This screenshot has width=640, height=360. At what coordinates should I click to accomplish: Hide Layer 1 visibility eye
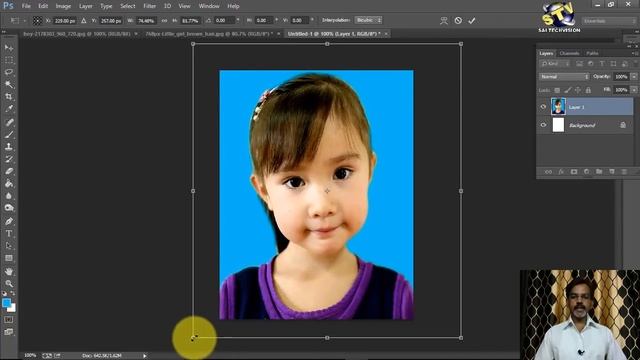pyautogui.click(x=543, y=107)
